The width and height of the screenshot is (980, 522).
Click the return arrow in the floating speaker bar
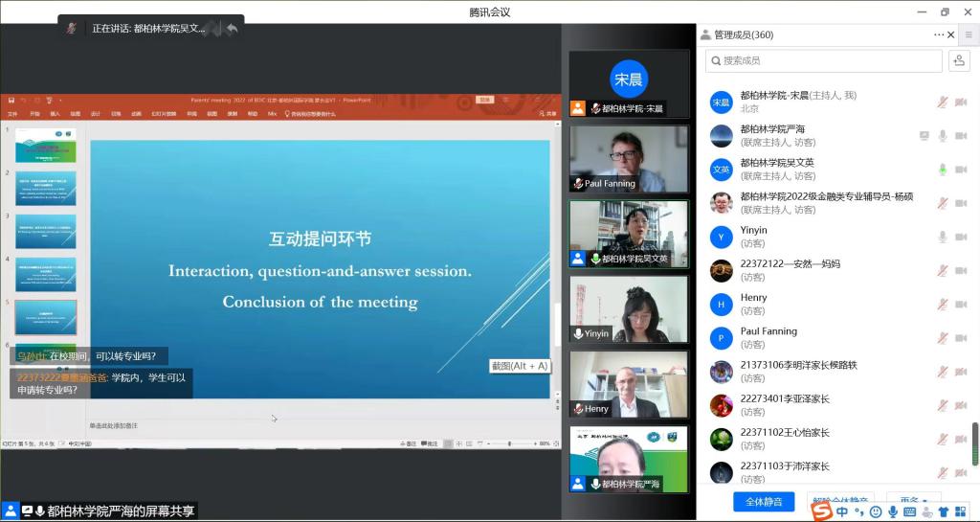click(232, 28)
